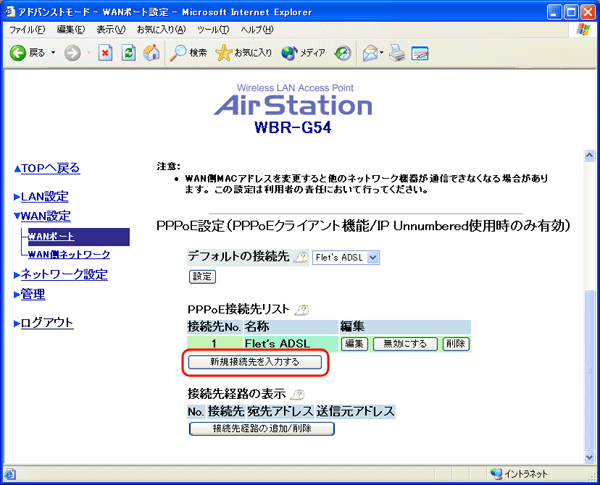600x485 pixels.
Task: Click the 接続先No. 1 cell
Action: pos(214,344)
